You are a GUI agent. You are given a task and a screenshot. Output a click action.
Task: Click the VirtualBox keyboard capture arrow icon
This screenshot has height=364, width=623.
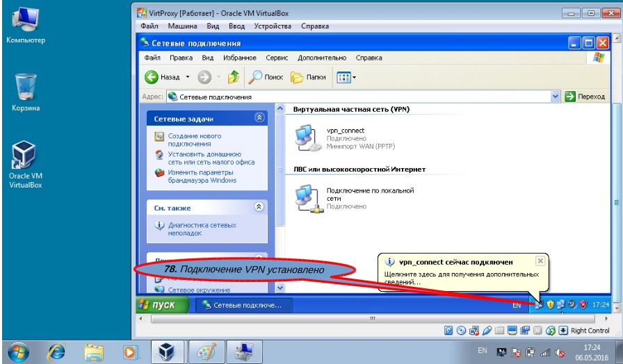[x=563, y=330]
